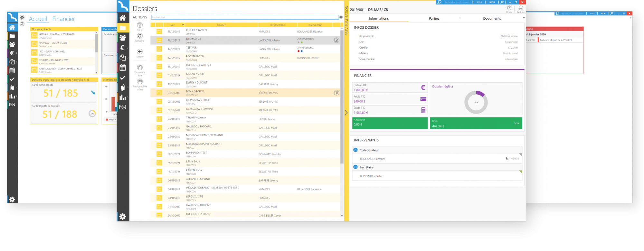Click the Réduire icon in preview panel
The width and height of the screenshot is (644, 251).
[520, 8]
